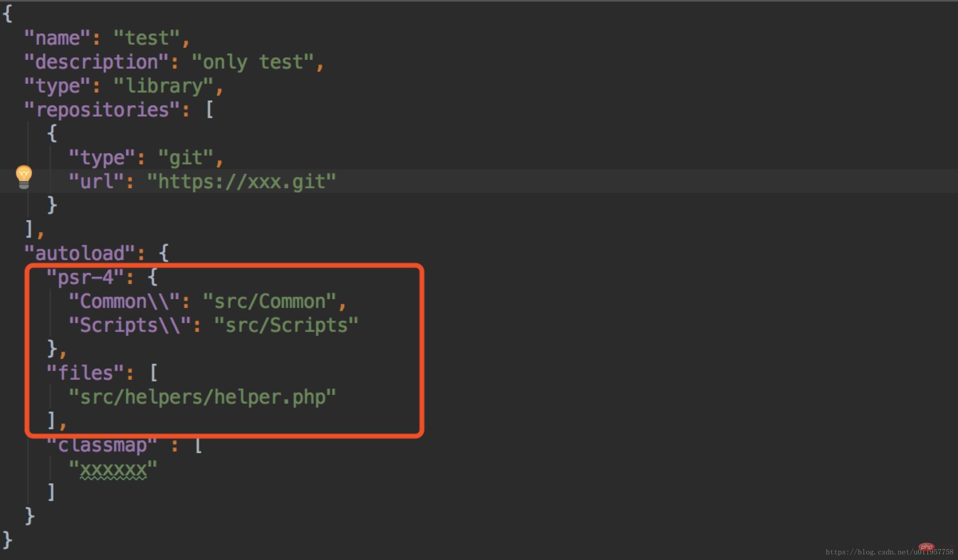Click the "src/helpers/helper.php" file entry
Image resolution: width=958 pixels, height=560 pixels.
202,397
